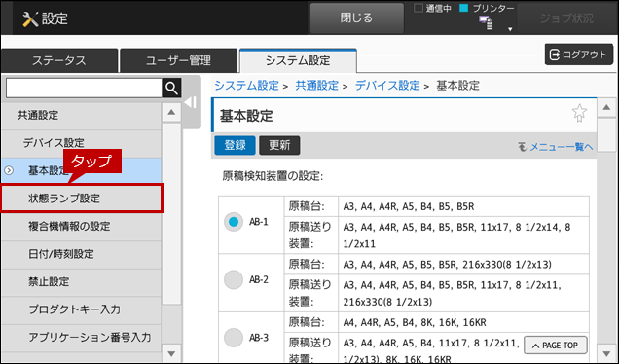The height and width of the screenshot is (364, 619).
Task: Select the AB-2 radio button
Action: [x=234, y=279]
